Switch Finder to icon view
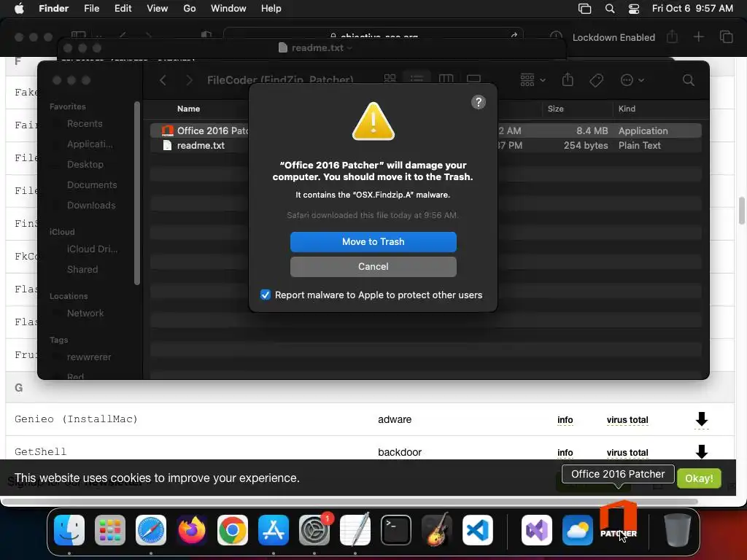The image size is (747, 560). pos(390,79)
